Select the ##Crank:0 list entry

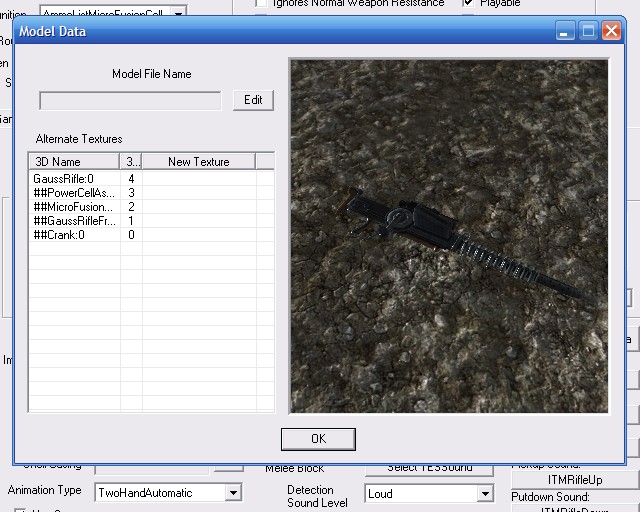point(59,234)
